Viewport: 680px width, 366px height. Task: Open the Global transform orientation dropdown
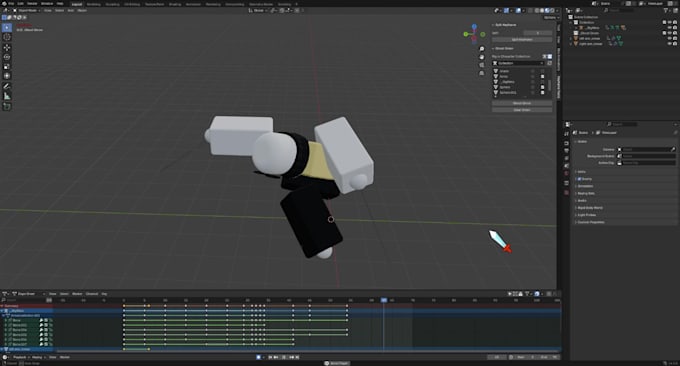tap(258, 10)
